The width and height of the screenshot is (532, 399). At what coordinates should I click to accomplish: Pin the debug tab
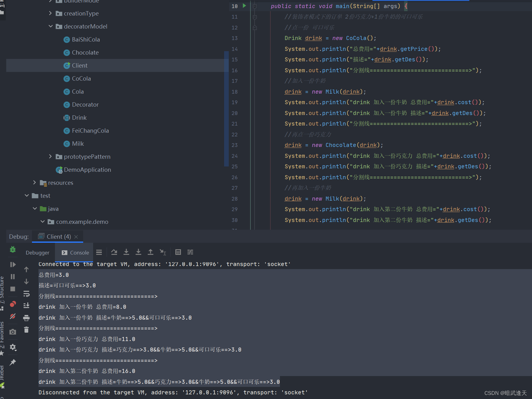coord(13,362)
